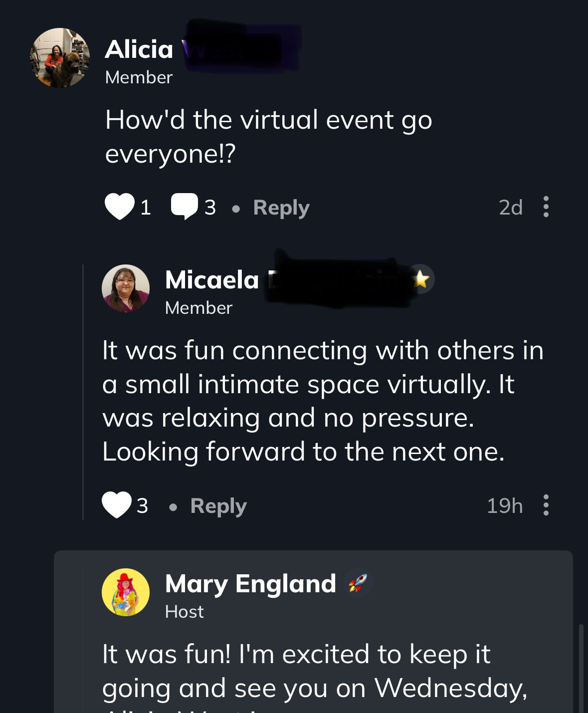This screenshot has width=588, height=713.
Task: Open Mary England's profile name
Action: point(250,583)
